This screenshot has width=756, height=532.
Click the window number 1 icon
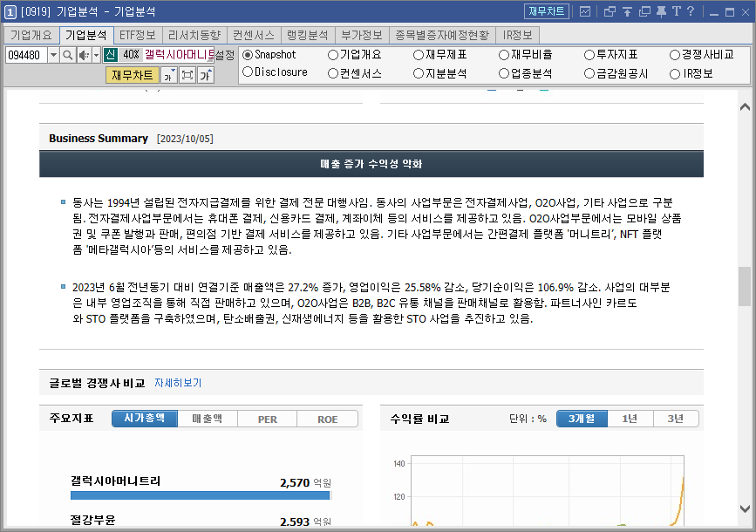tap(10, 11)
